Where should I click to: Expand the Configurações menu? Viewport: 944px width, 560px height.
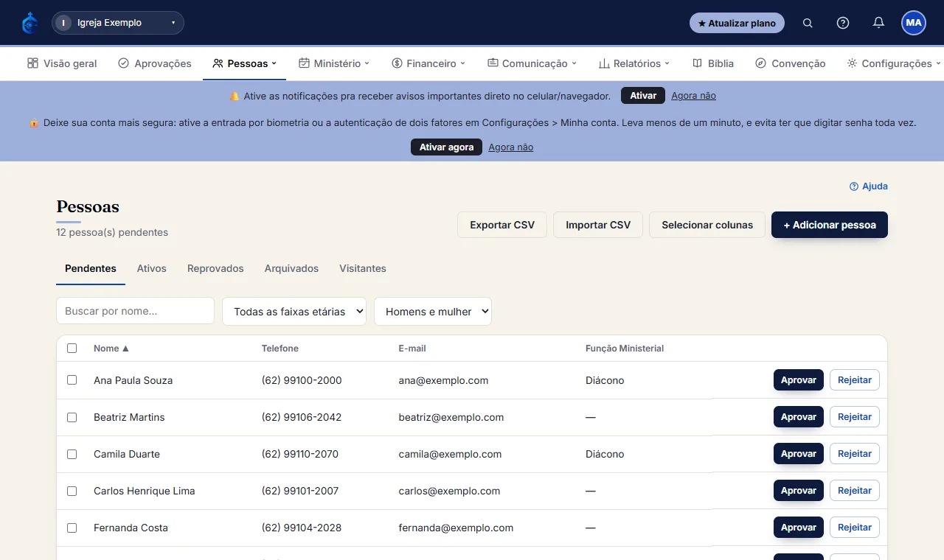click(894, 63)
